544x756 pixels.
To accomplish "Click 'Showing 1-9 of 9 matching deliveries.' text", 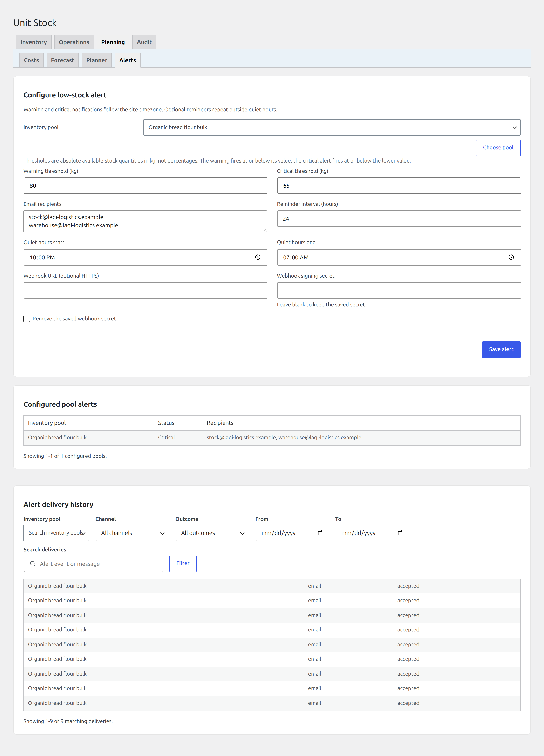I will click(68, 721).
